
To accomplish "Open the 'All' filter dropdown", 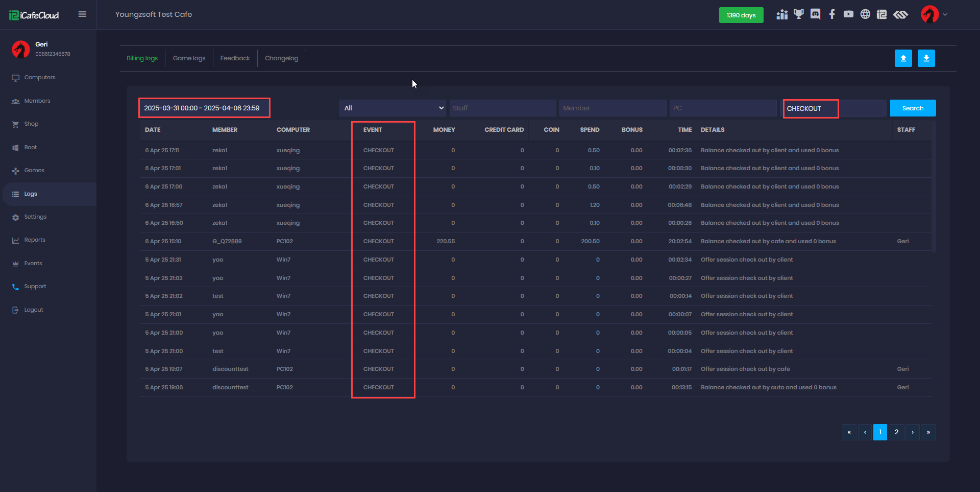I will pos(393,108).
